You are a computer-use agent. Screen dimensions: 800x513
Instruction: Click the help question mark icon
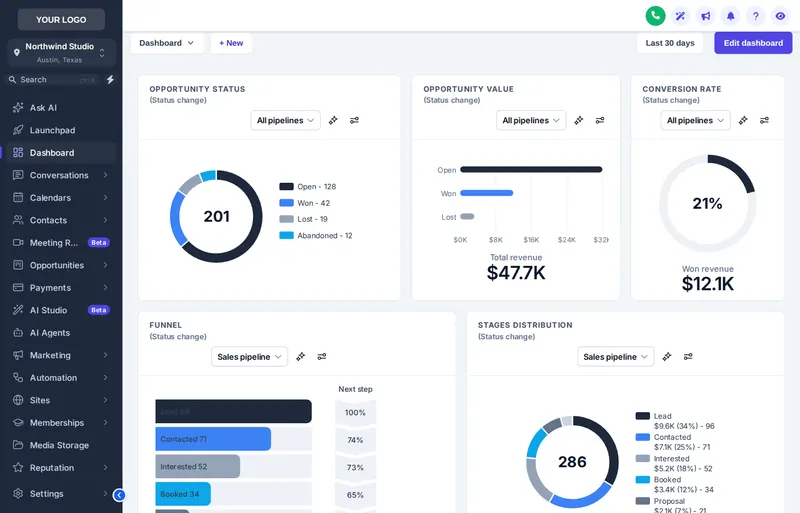pyautogui.click(x=756, y=16)
